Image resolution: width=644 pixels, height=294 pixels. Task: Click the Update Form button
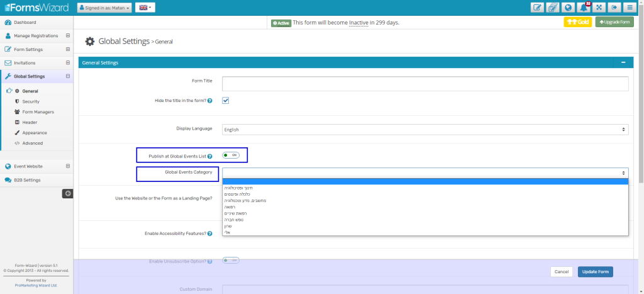coord(595,272)
